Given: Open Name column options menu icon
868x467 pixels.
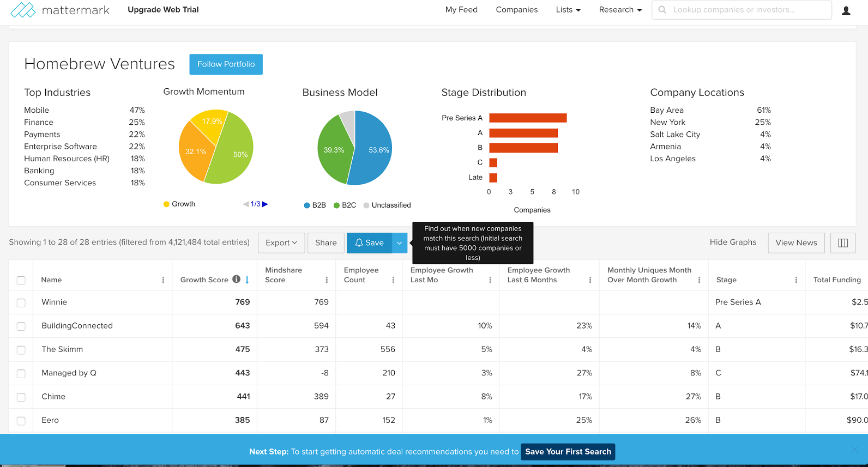Looking at the screenshot, I should tap(163, 280).
